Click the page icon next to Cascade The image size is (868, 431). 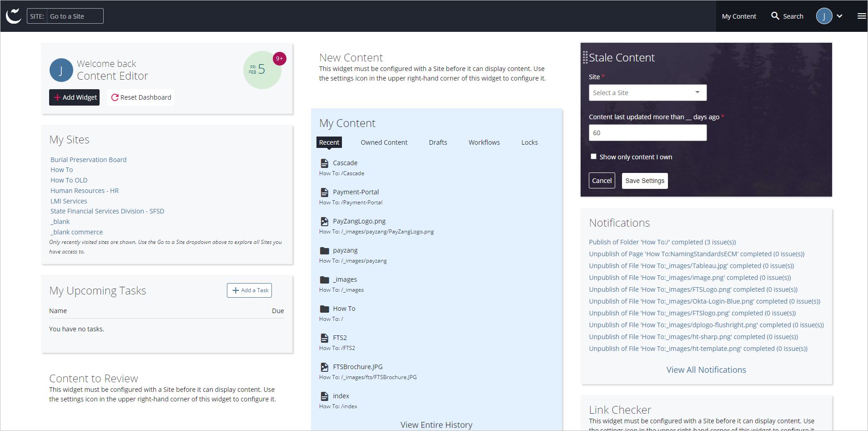pos(325,162)
